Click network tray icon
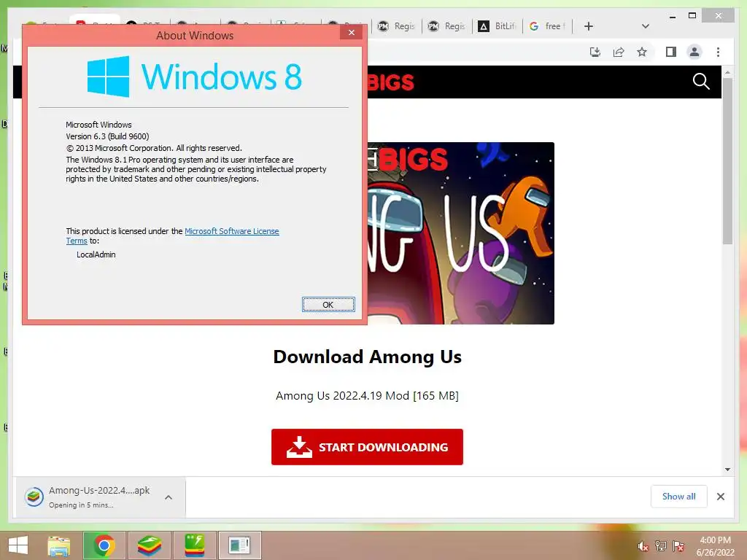The height and width of the screenshot is (560, 747). [661, 546]
